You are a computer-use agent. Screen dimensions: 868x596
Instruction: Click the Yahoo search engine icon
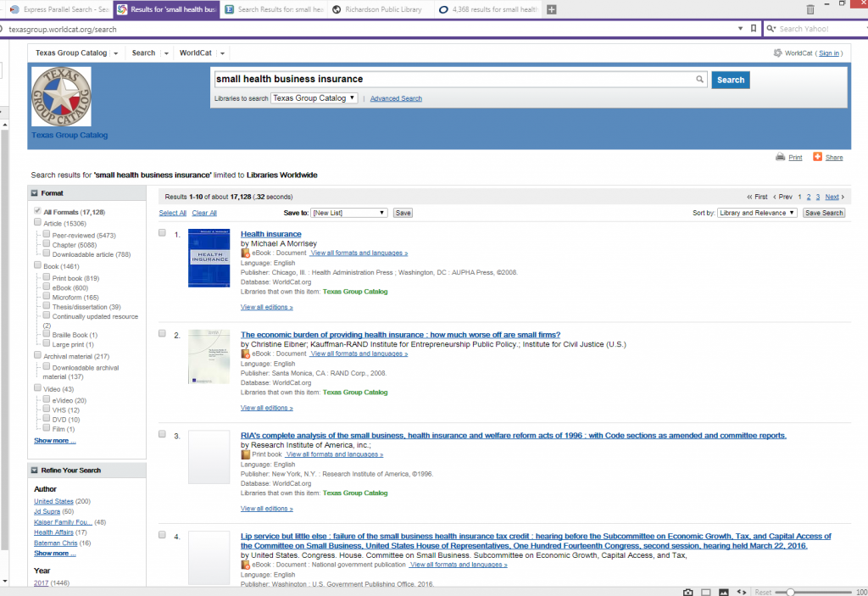click(771, 28)
